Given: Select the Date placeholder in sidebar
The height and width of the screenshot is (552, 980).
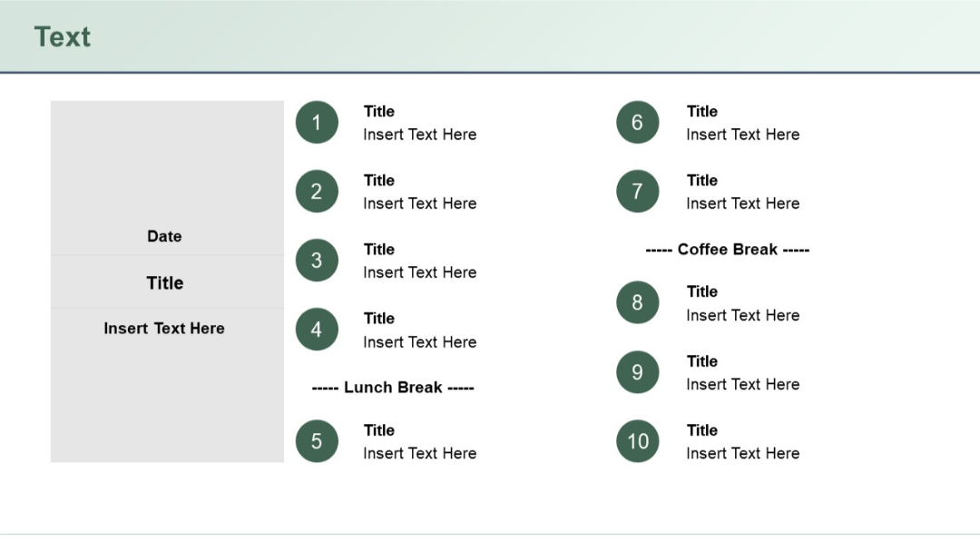Looking at the screenshot, I should pyautogui.click(x=164, y=236).
